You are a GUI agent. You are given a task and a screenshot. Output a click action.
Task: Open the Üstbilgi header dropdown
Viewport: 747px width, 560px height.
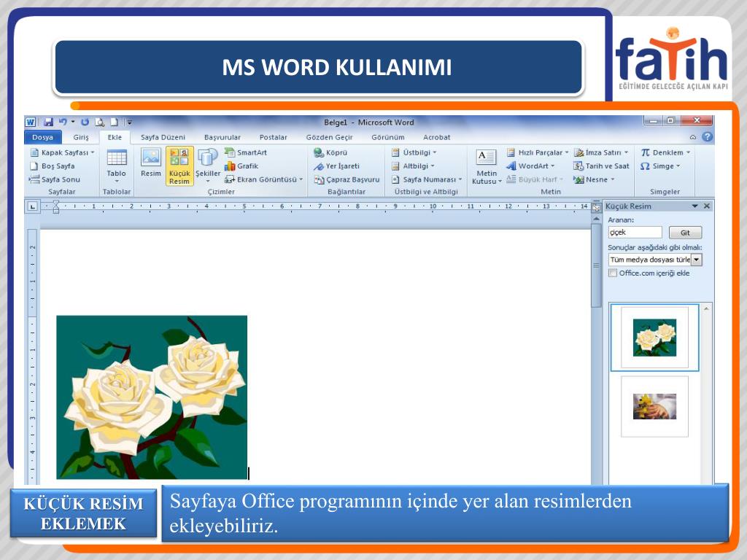(435, 152)
